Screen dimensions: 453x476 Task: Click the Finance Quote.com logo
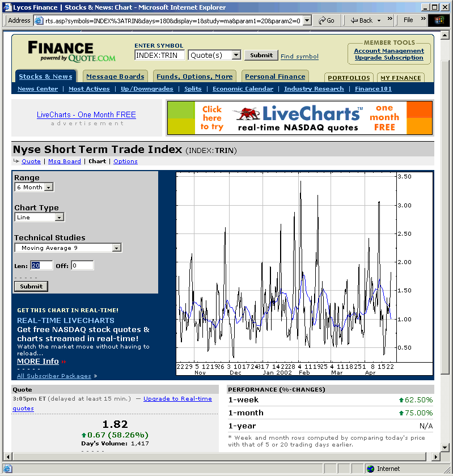[x=71, y=51]
